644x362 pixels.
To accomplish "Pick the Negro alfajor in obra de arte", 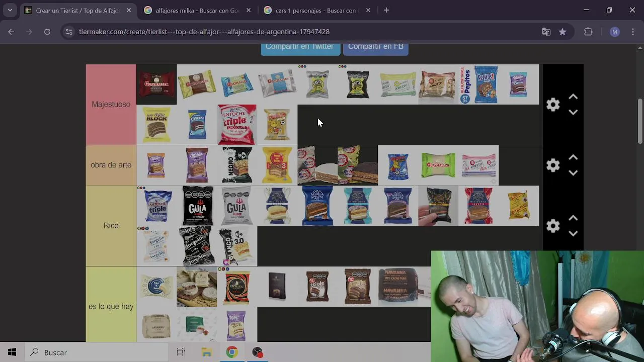I will (x=237, y=165).
